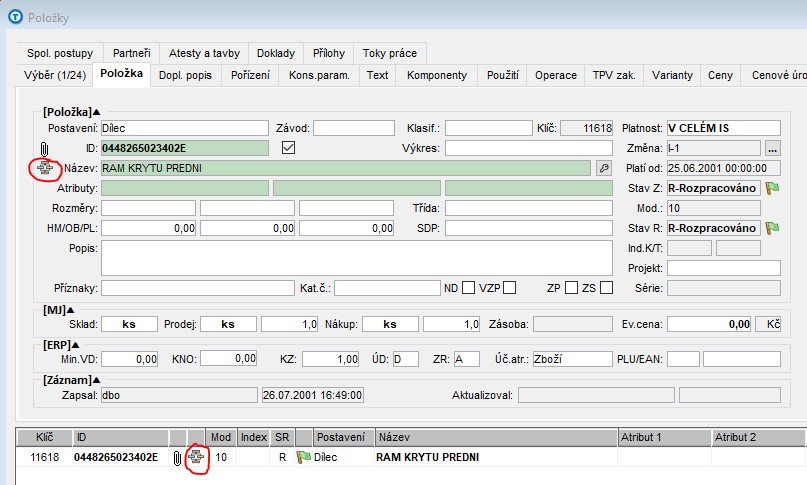Enable the VZP checkbox

(509, 288)
